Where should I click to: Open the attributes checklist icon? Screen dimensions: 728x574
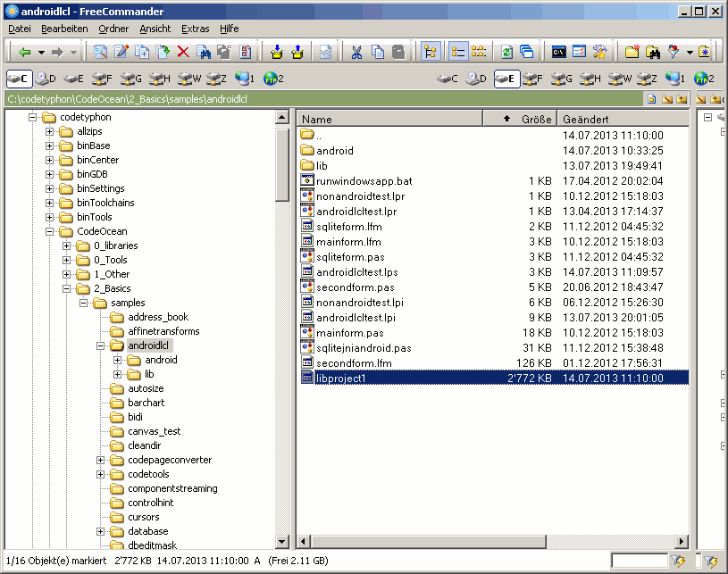(246, 52)
